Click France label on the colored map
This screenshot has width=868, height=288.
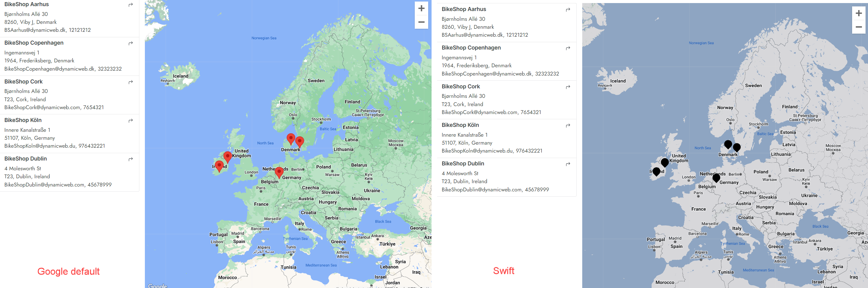click(261, 204)
